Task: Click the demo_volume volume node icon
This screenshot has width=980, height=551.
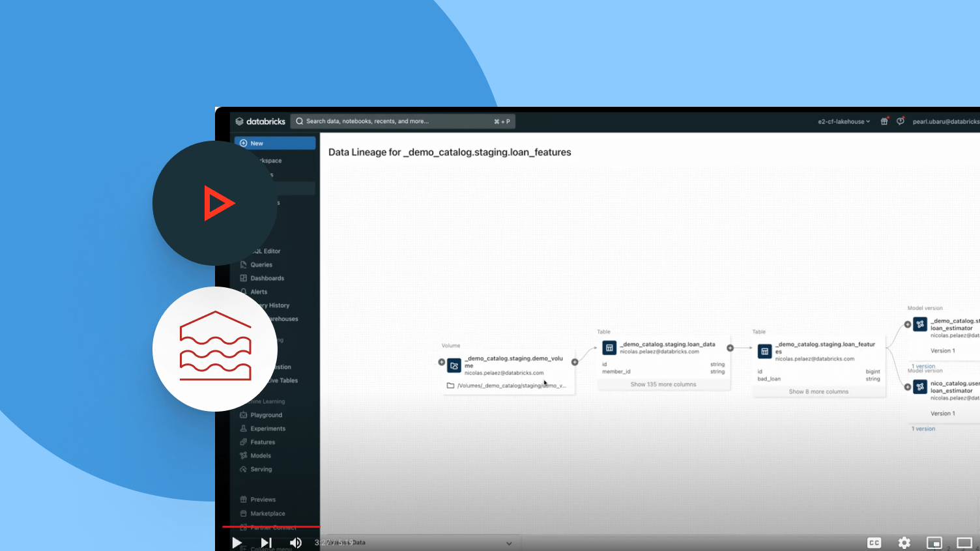Action: click(x=454, y=365)
